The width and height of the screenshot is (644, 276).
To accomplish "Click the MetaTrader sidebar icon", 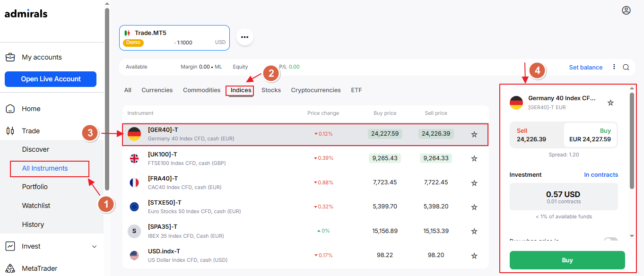I will point(10,268).
